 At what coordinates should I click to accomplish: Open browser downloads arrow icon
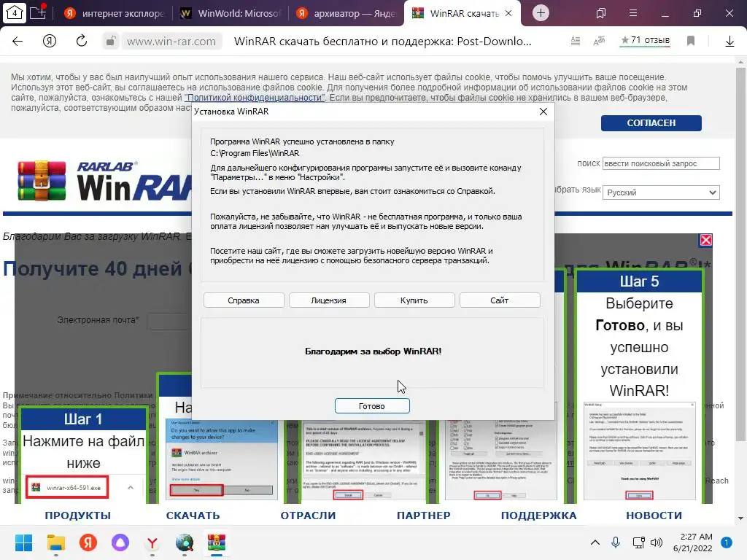[x=729, y=42]
